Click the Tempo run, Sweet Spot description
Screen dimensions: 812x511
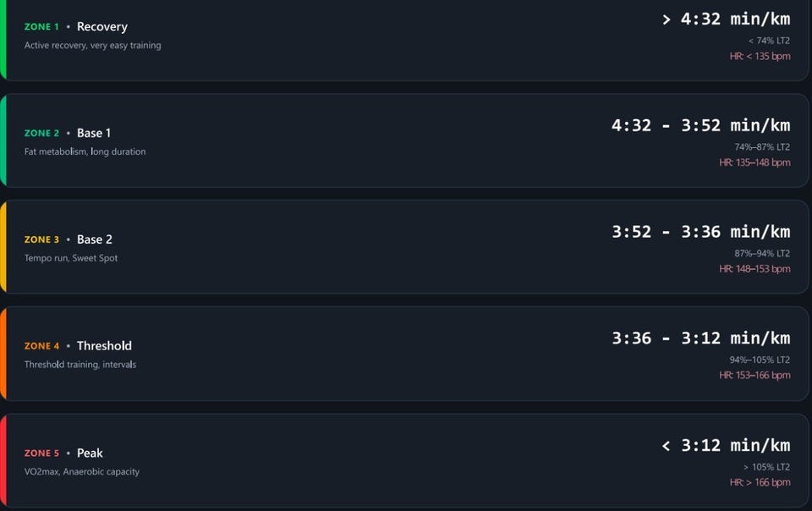(x=71, y=258)
